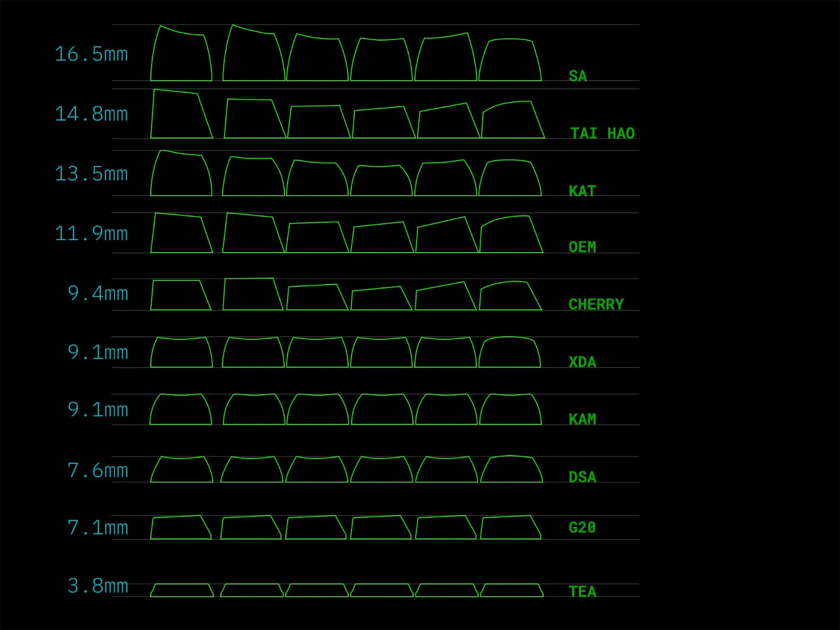This screenshot has width=840, height=630.
Task: Click the 3.8mm height label
Action: (x=98, y=586)
